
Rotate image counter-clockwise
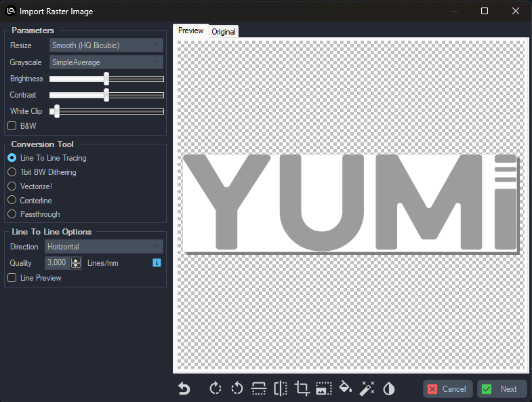237,388
